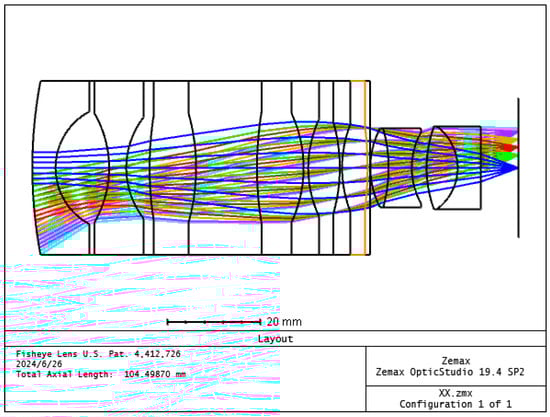Click the image plane vertical line
Image resolution: width=550 pixels, height=417 pixels.
(518, 168)
